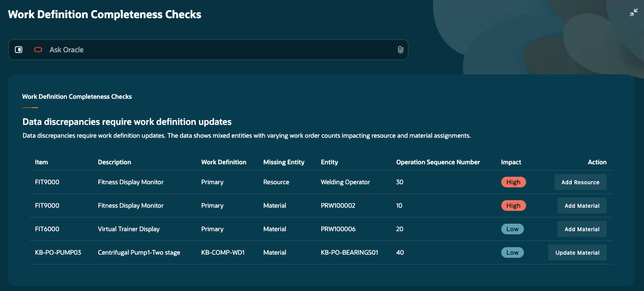Click Update Material for KB-PO-BEARINGS01
Viewport: 644px width, 291px height.
pos(577,252)
